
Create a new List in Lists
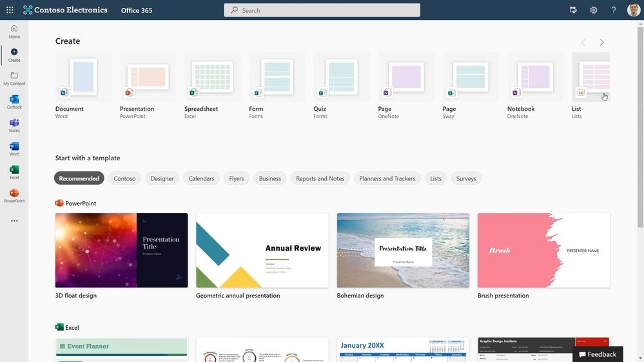click(x=591, y=86)
